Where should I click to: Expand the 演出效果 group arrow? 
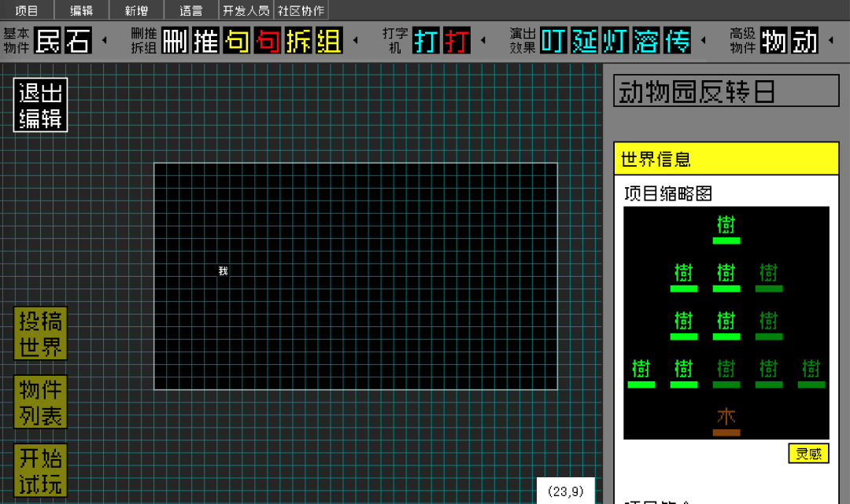click(703, 41)
